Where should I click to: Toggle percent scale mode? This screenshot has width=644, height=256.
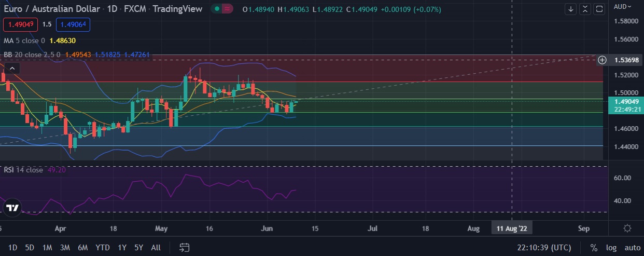coord(594,248)
